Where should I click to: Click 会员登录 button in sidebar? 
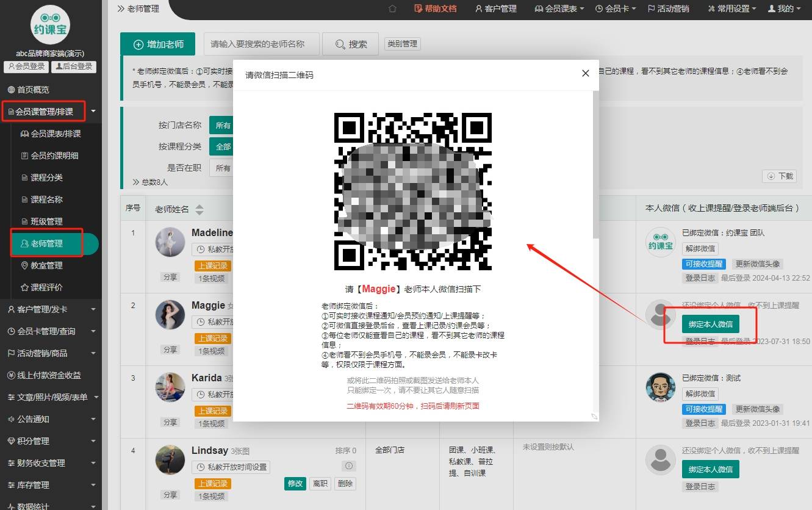coord(26,66)
